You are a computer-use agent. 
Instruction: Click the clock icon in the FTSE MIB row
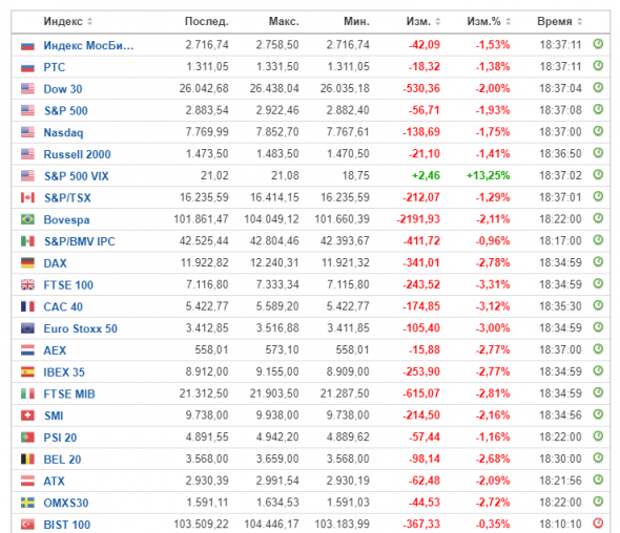point(598,393)
